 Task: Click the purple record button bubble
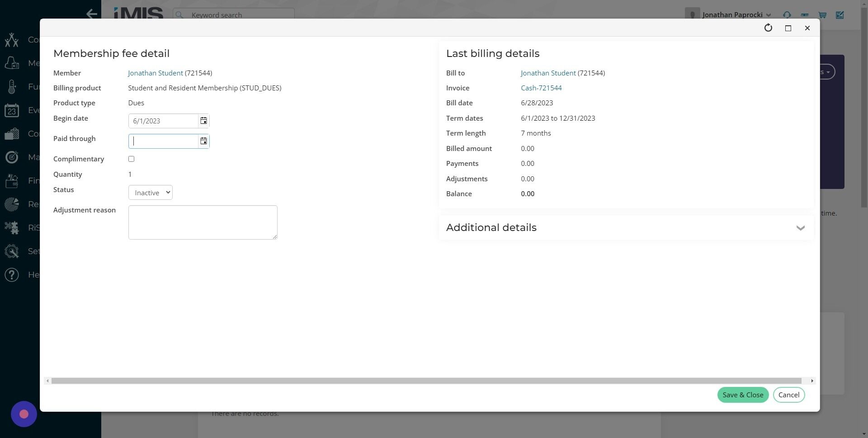pos(24,414)
